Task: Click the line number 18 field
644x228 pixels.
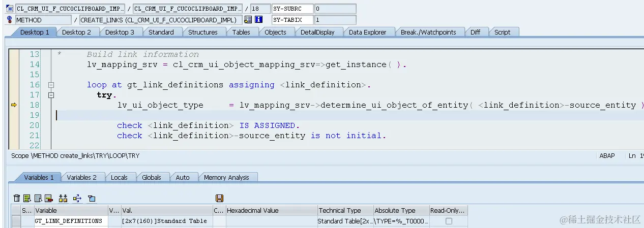Action: pyautogui.click(x=261, y=9)
